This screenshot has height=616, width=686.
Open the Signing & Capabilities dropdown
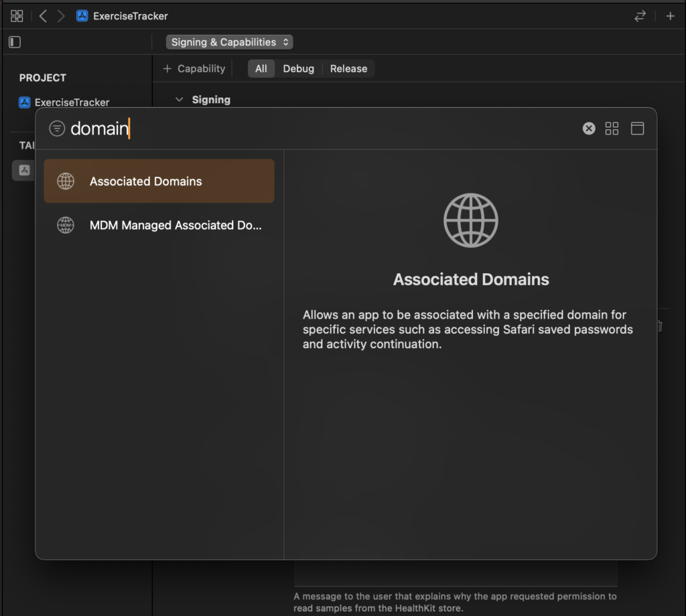point(229,42)
